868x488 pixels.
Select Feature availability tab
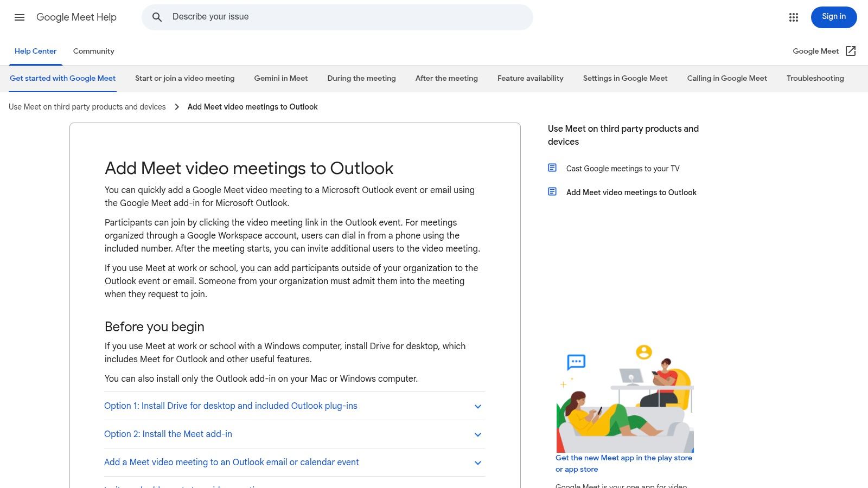point(531,78)
